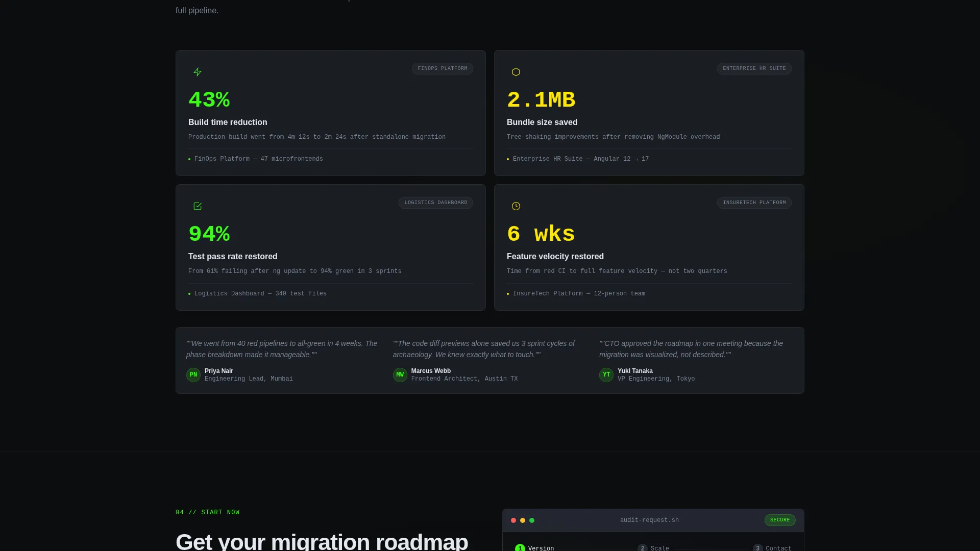Screen dimensions: 980x551
Task: Click the ENTERPRISE HR SUITE tag
Action: coord(754,68)
